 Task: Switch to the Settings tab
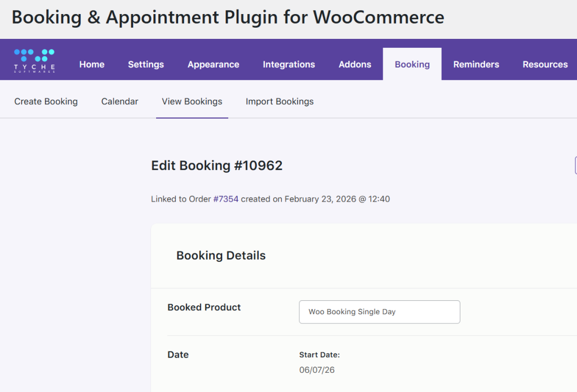click(146, 64)
